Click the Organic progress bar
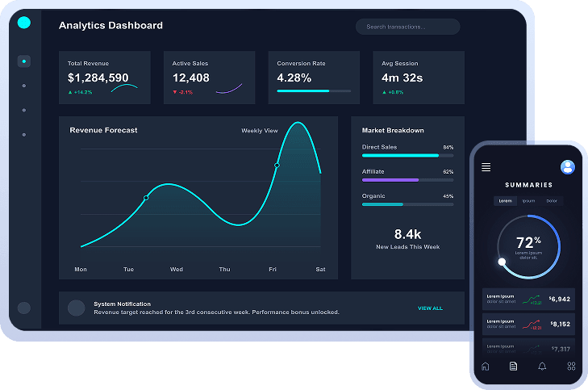This screenshot has height=390, width=588. pyautogui.click(x=407, y=204)
